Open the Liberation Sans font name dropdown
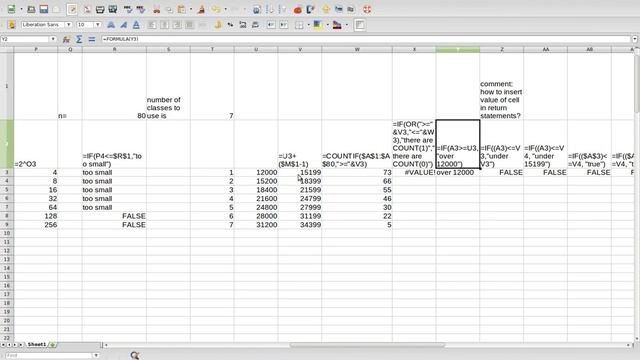Image resolution: width=640 pixels, height=360 pixels. click(x=69, y=25)
